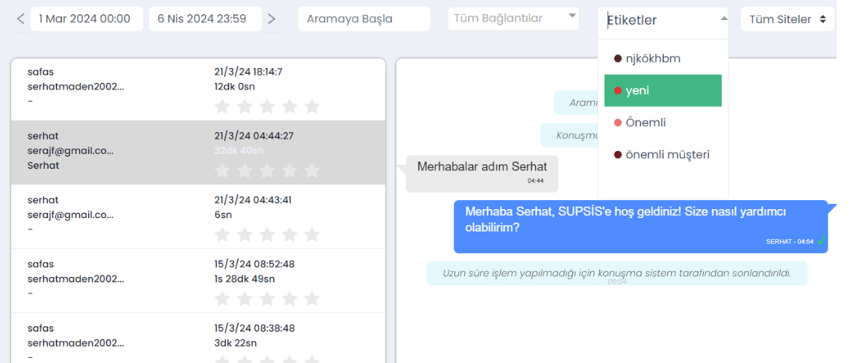Select the Önemli tag option
Screen dimensions: 868x363
coord(663,122)
